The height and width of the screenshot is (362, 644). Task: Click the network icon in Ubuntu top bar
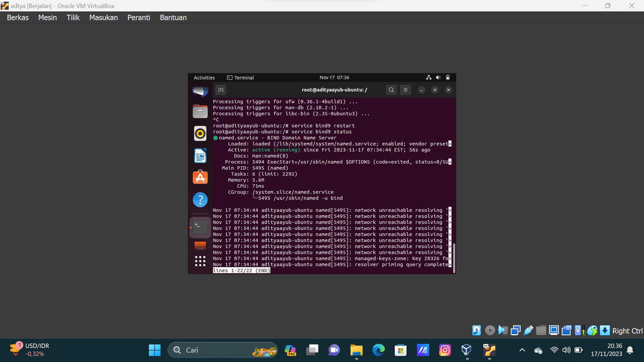click(x=429, y=77)
